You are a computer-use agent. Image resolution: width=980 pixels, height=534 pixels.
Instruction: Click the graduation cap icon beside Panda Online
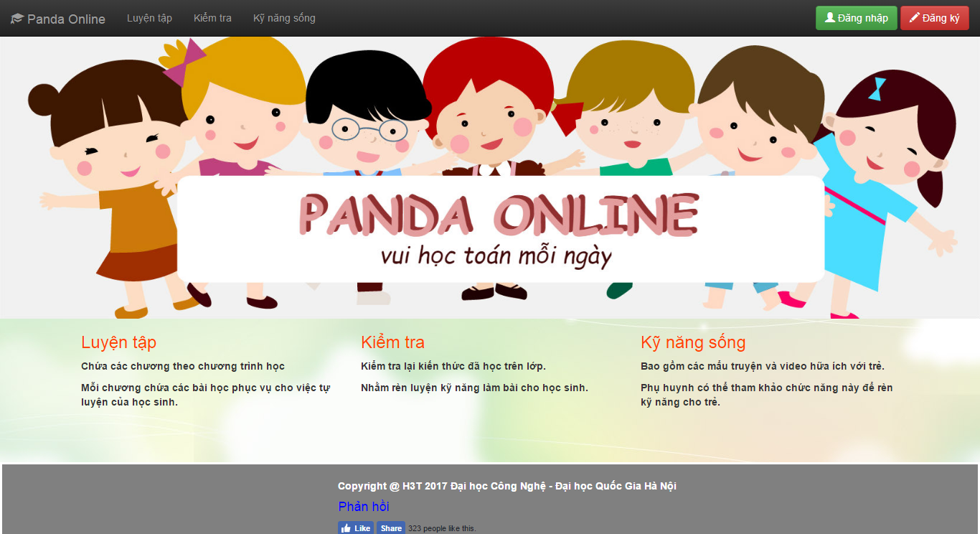coord(17,19)
